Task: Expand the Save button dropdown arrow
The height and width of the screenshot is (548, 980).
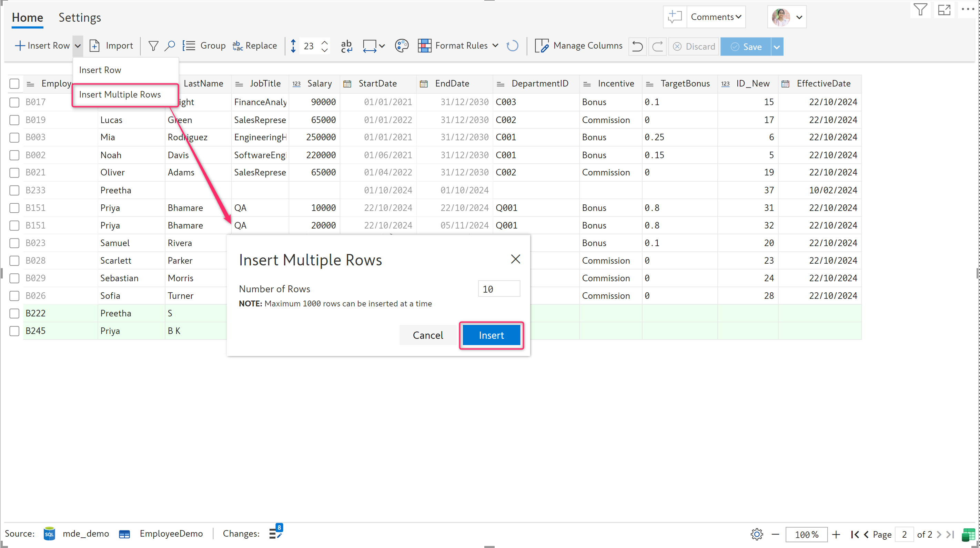Action: [x=777, y=47]
